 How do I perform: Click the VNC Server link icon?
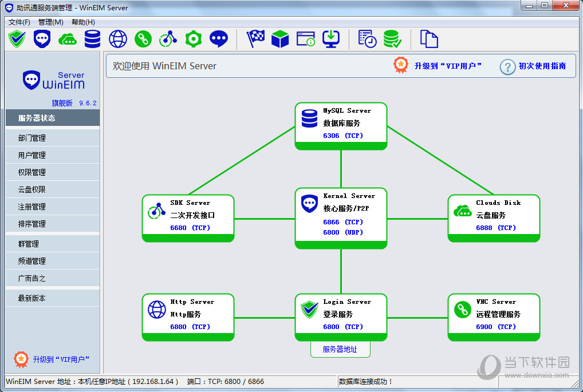463,310
